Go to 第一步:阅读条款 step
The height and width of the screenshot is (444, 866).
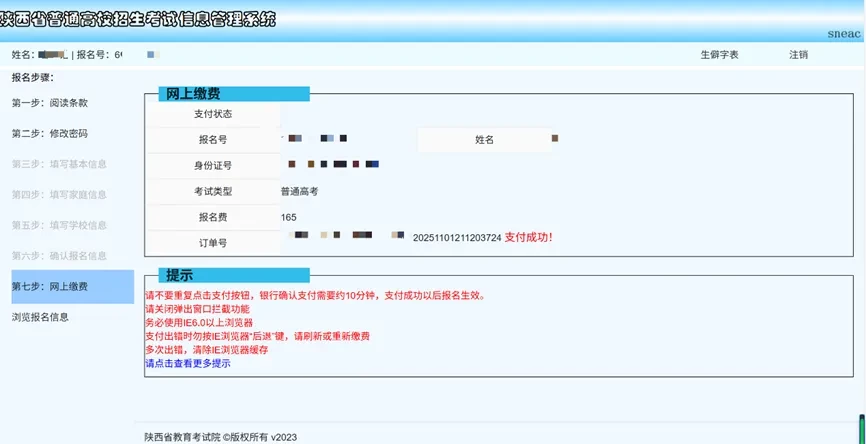coord(50,103)
